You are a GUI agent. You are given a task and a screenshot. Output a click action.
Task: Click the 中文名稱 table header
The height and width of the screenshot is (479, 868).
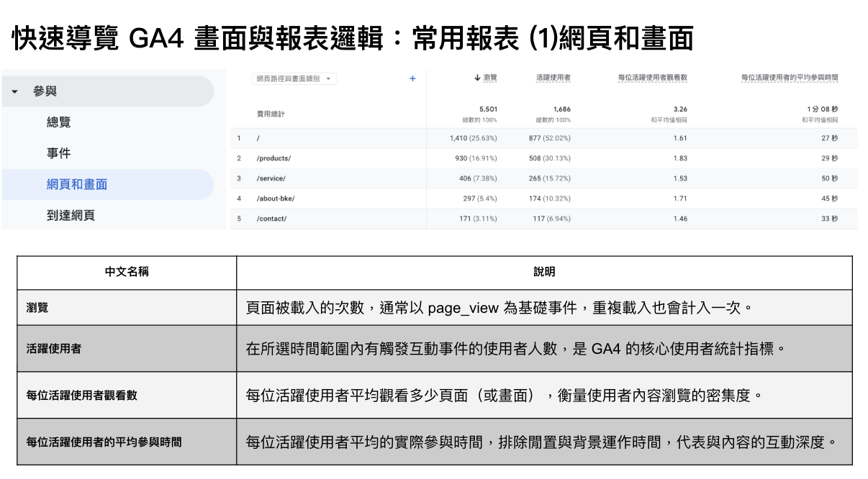(127, 272)
